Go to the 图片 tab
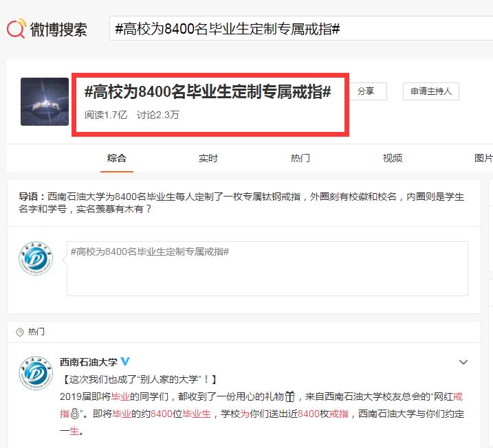Image resolution: width=493 pixels, height=448 pixels. 483,158
